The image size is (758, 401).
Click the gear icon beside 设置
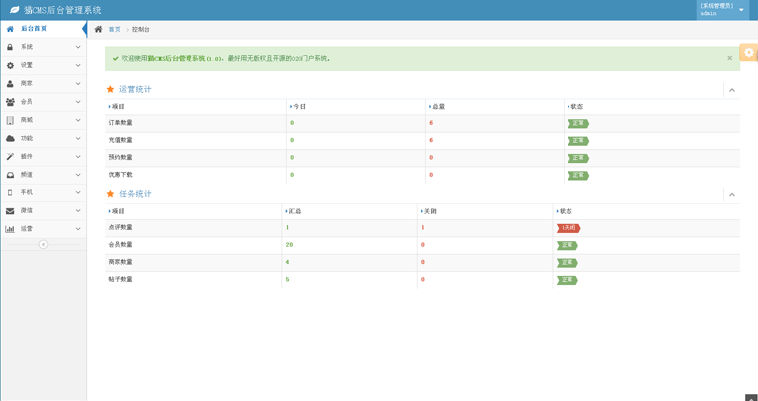[10, 65]
